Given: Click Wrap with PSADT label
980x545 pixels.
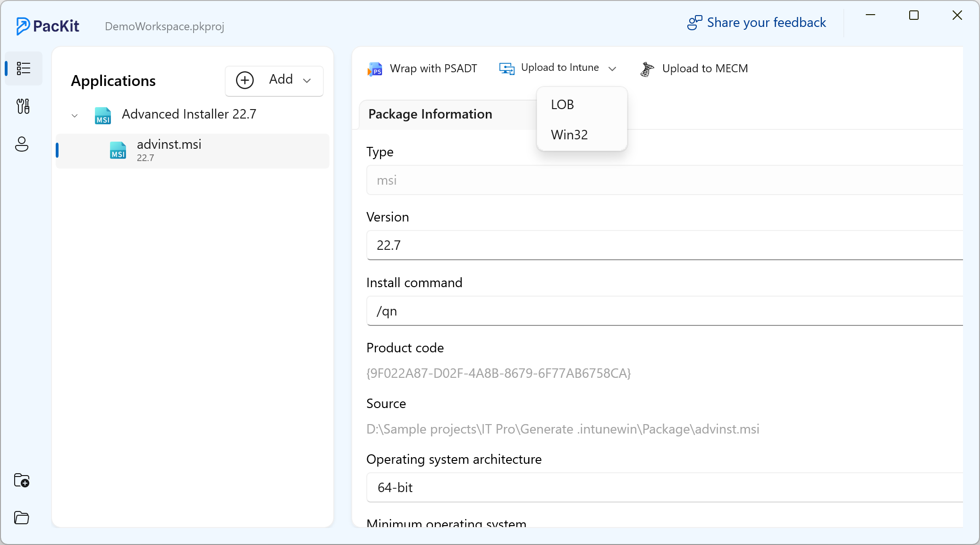Looking at the screenshot, I should click(433, 68).
